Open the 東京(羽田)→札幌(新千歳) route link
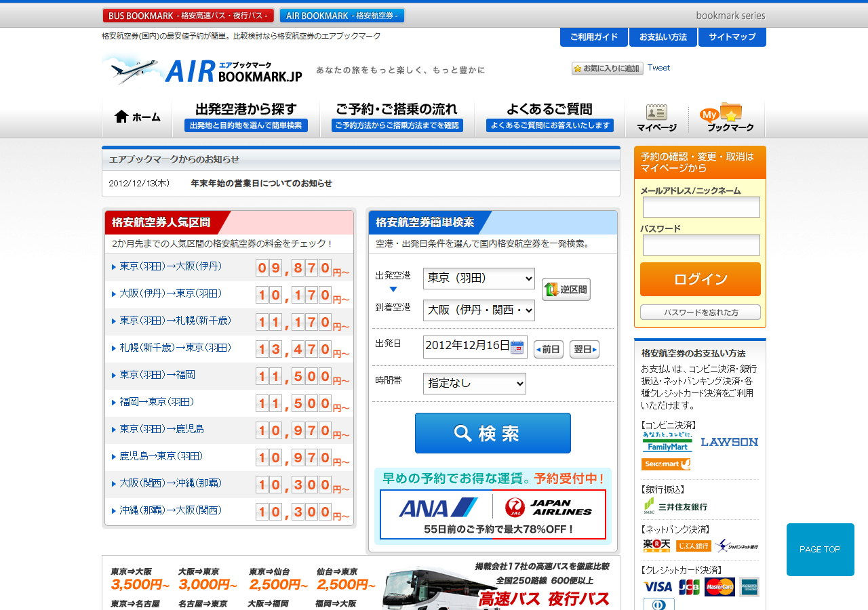Viewport: 868px width, 610px height. coord(176,321)
